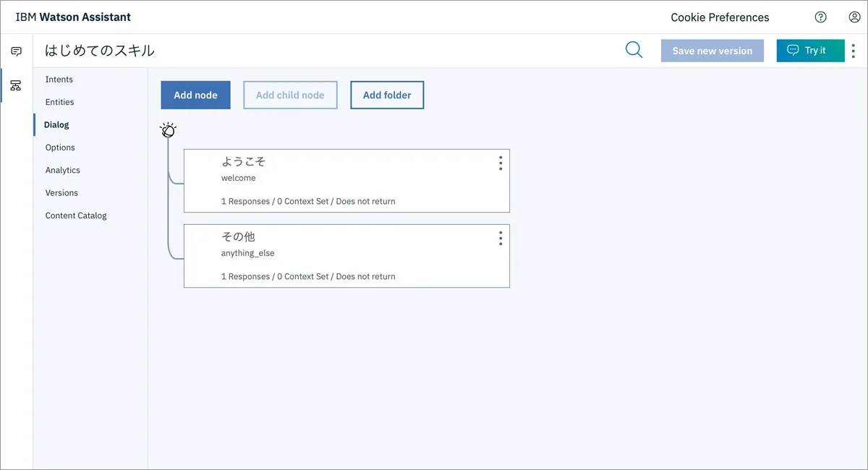Open options menu for その他 node

(x=501, y=239)
